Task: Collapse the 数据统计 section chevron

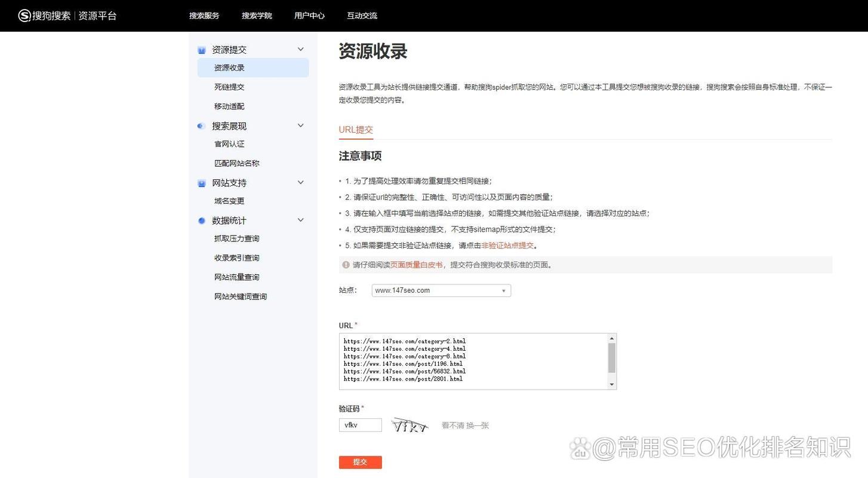Action: [x=300, y=220]
